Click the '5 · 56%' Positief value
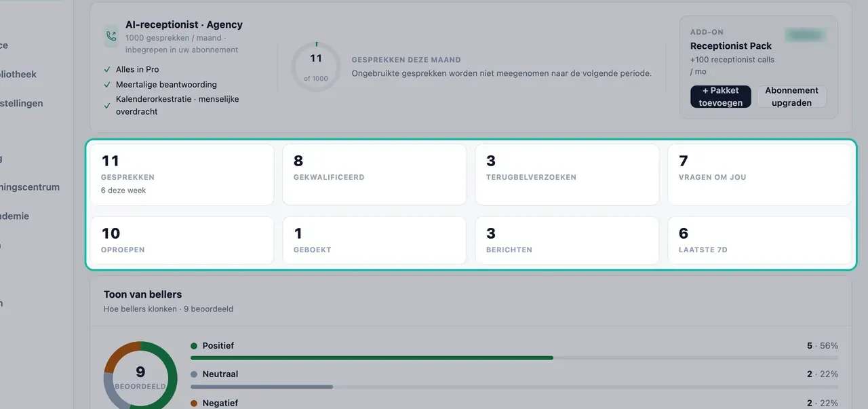Screen dimensions: 868x409 click(x=823, y=346)
